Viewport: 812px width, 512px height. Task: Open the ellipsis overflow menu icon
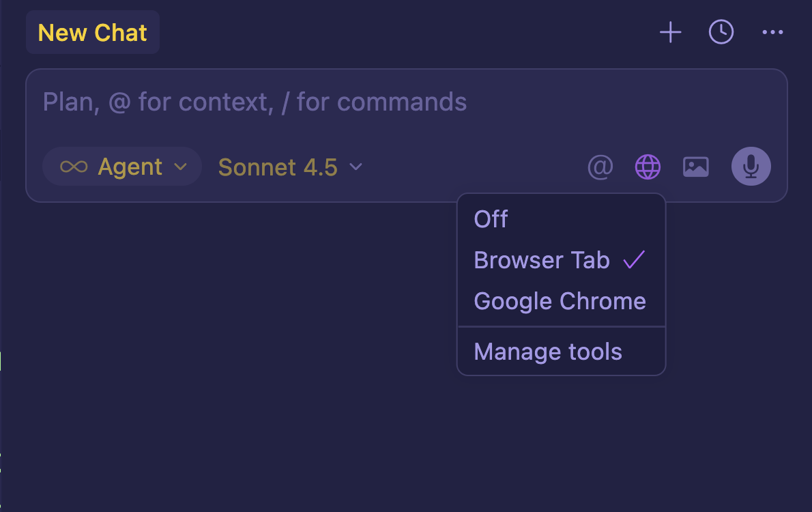[772, 32]
